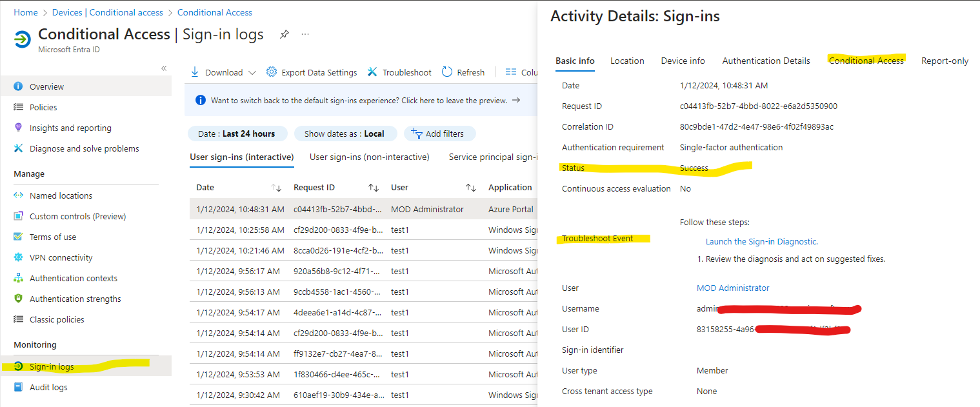The image size is (980, 407).
Task: Pin the Sign-in logs page
Action: click(x=284, y=34)
